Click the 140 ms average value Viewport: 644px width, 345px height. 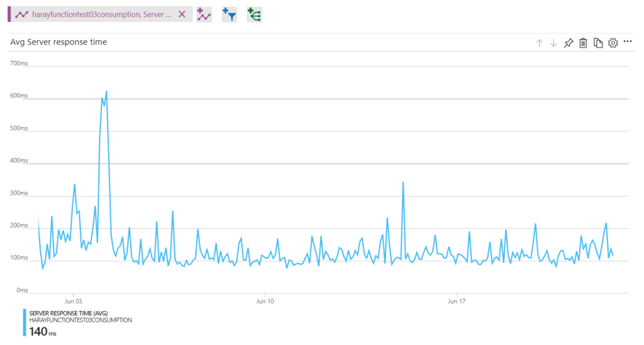click(43, 331)
